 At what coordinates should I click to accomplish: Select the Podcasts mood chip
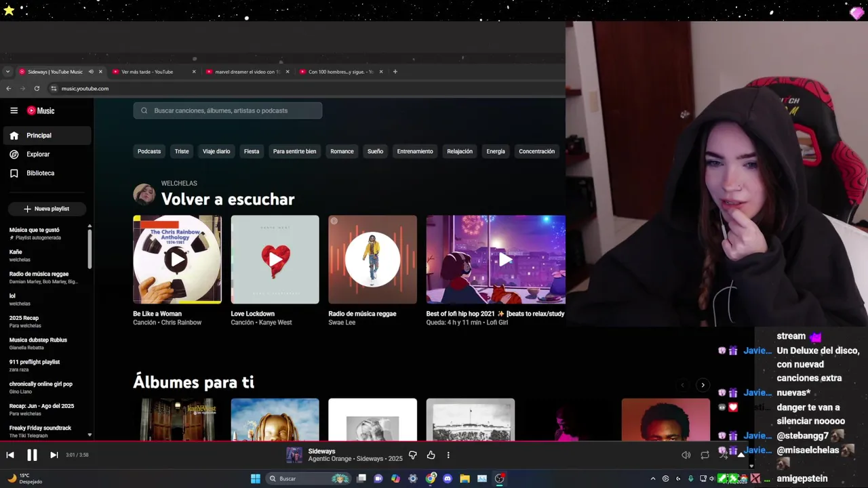tap(149, 151)
